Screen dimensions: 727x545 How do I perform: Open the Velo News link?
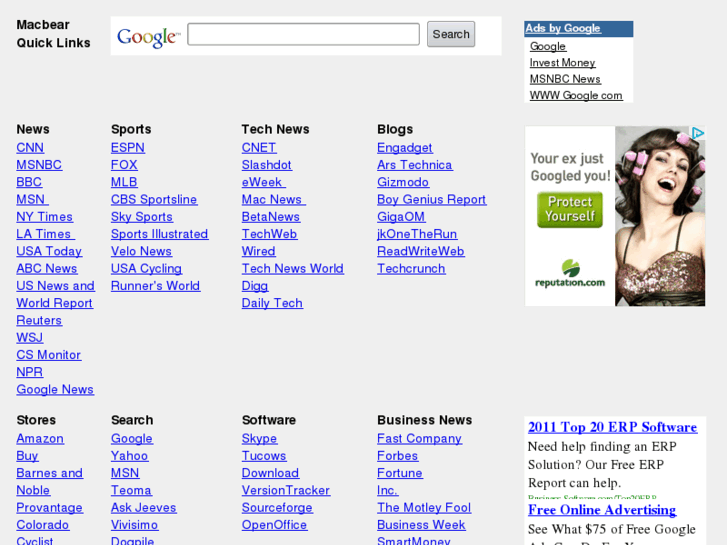coord(141,251)
